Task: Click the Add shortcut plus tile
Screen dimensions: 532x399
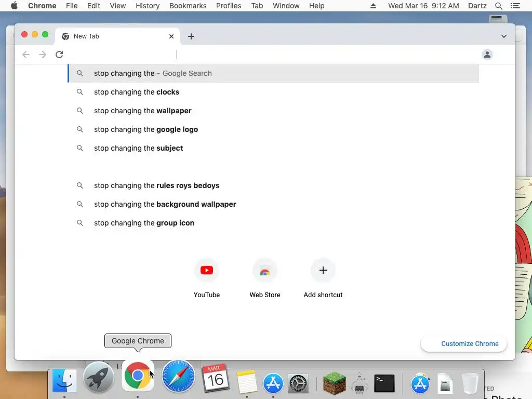Action: pyautogui.click(x=323, y=278)
